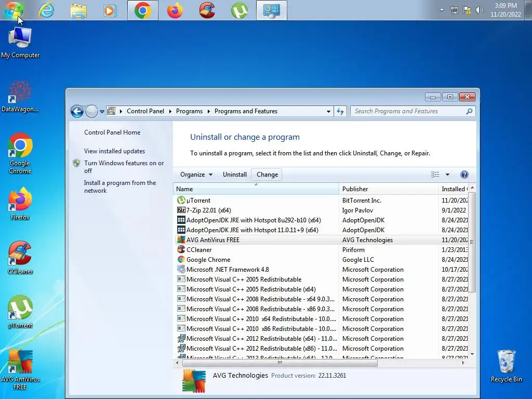Screen dimensions: 532x399
Task: Click the vertical scrollbar thumb
Action: pos(472,242)
